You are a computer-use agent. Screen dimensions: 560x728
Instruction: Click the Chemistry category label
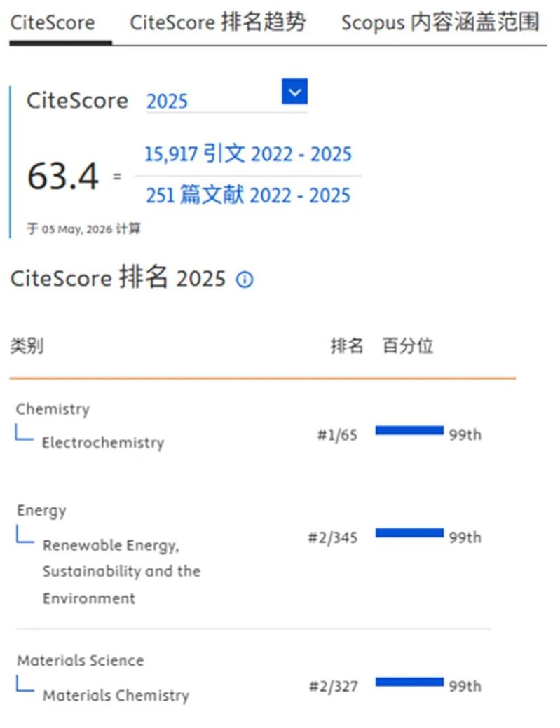(x=53, y=409)
